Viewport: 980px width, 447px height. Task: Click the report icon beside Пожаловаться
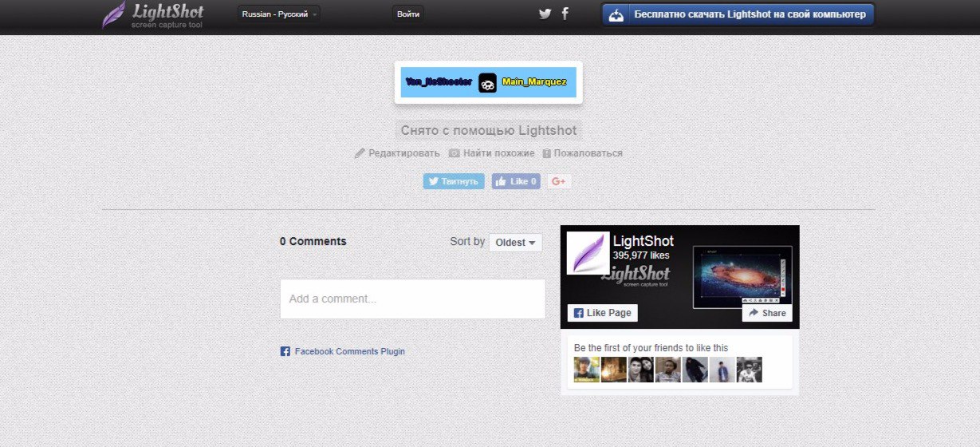[547, 153]
